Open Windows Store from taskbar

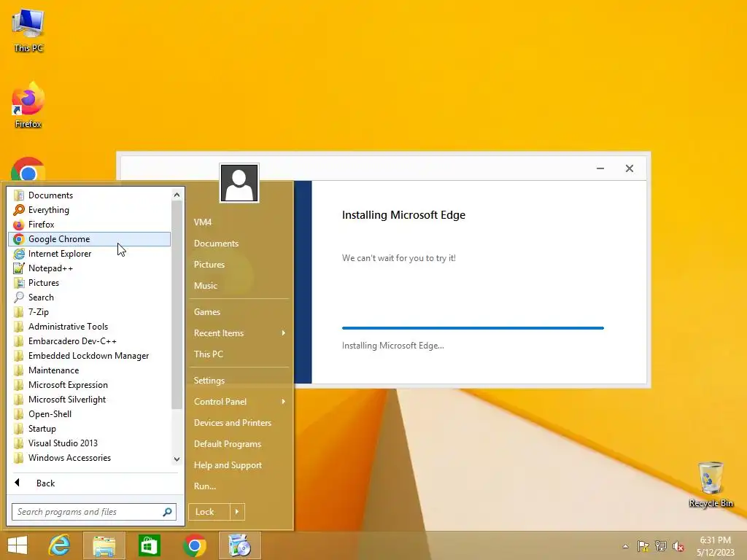[149, 545]
